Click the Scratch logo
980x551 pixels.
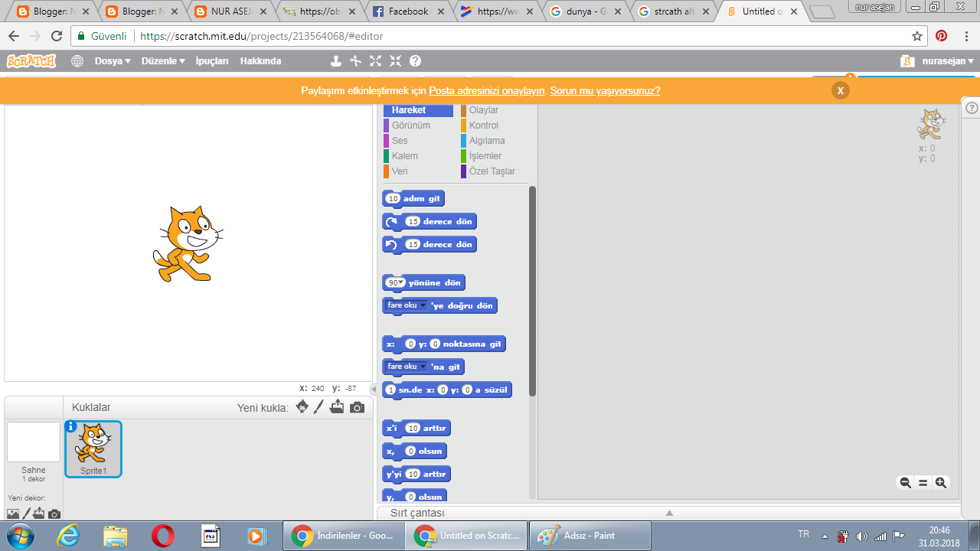point(31,61)
